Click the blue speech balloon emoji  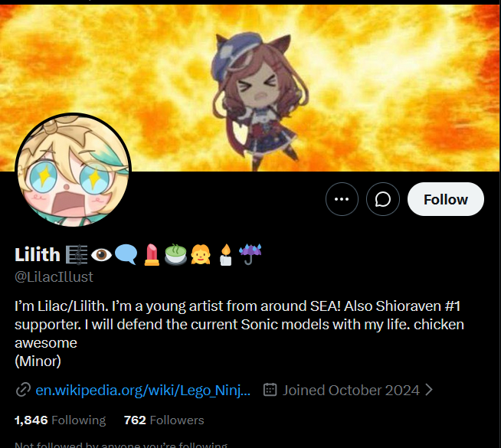pyautogui.click(x=126, y=254)
